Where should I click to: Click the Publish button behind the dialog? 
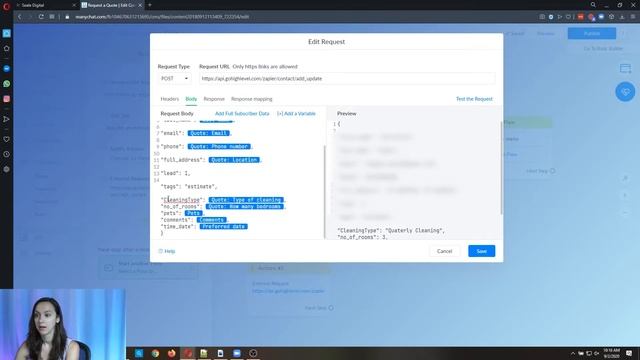tap(591, 33)
